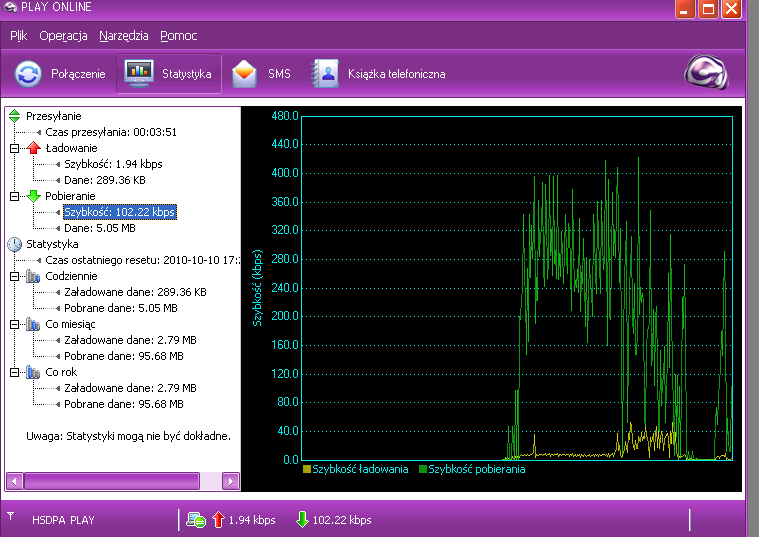The height and width of the screenshot is (537, 759).
Task: Collapse the Co rok tree node
Action: coord(15,372)
